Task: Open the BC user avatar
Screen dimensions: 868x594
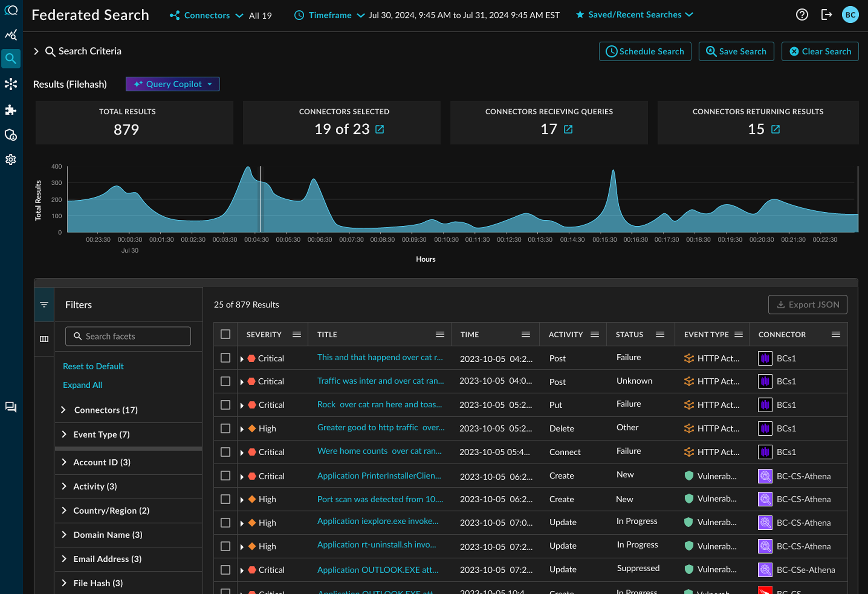Action: click(850, 15)
